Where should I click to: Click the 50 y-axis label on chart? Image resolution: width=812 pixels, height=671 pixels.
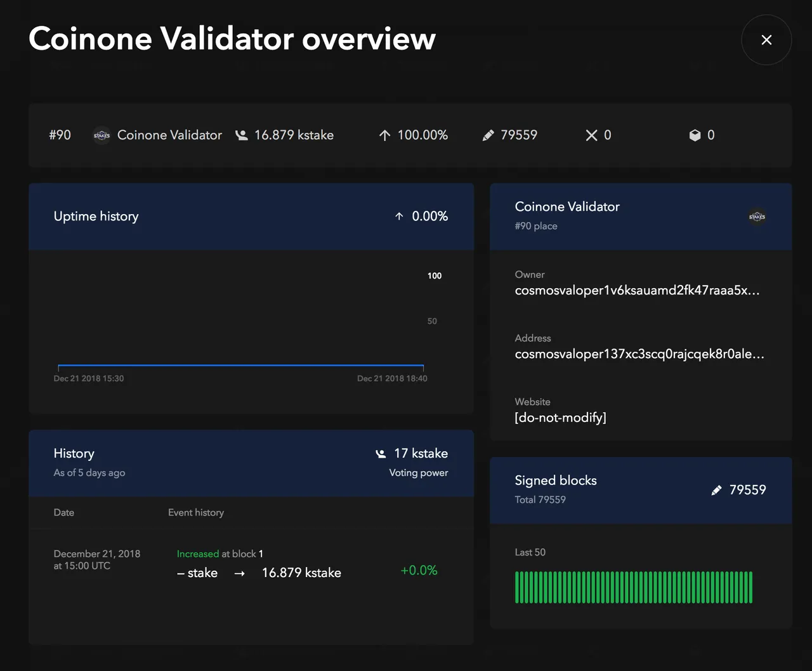tap(432, 321)
